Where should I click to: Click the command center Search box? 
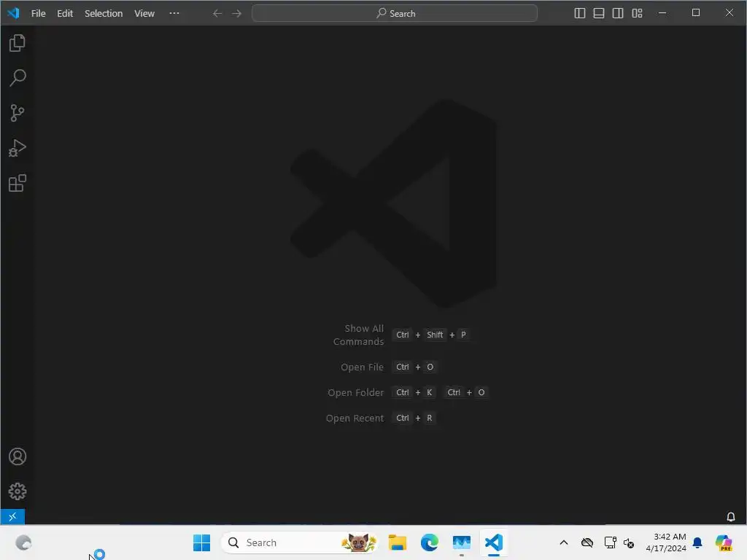click(395, 13)
